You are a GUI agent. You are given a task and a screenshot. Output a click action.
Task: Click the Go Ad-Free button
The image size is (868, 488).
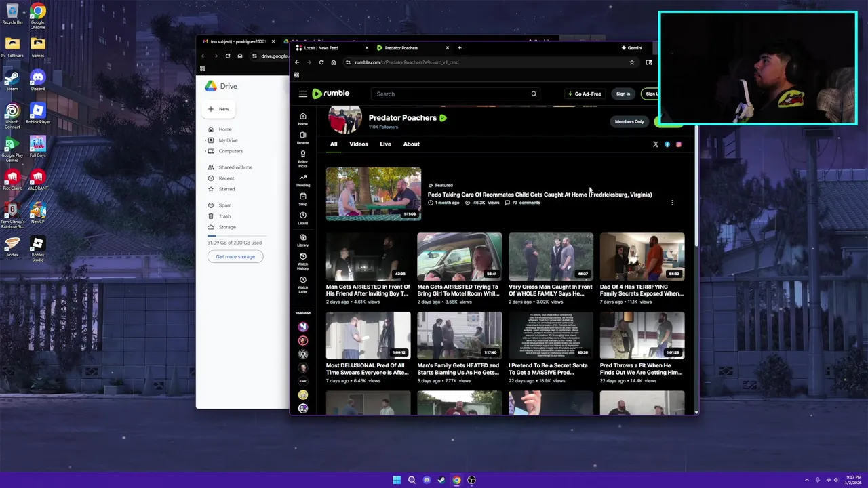585,94
